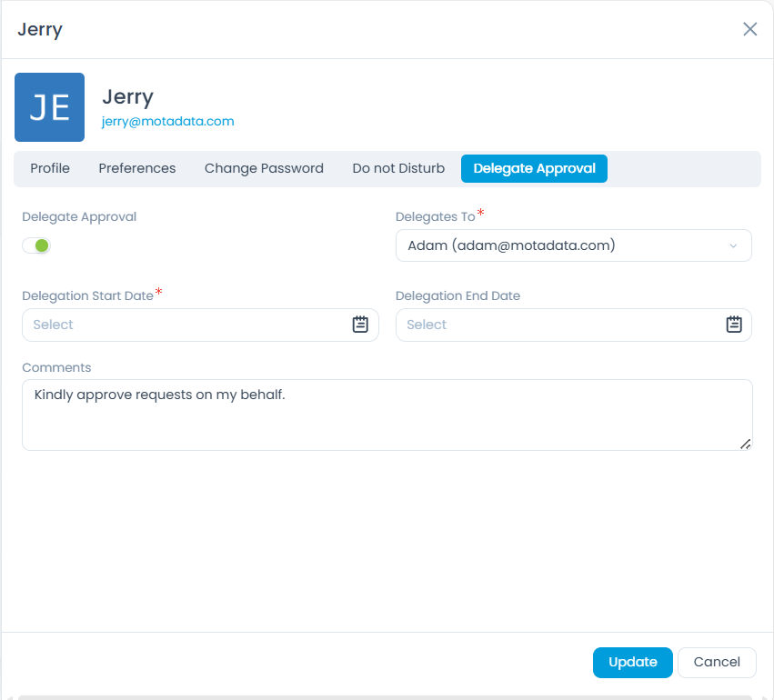Click the active Delegate Approval tab

534,168
